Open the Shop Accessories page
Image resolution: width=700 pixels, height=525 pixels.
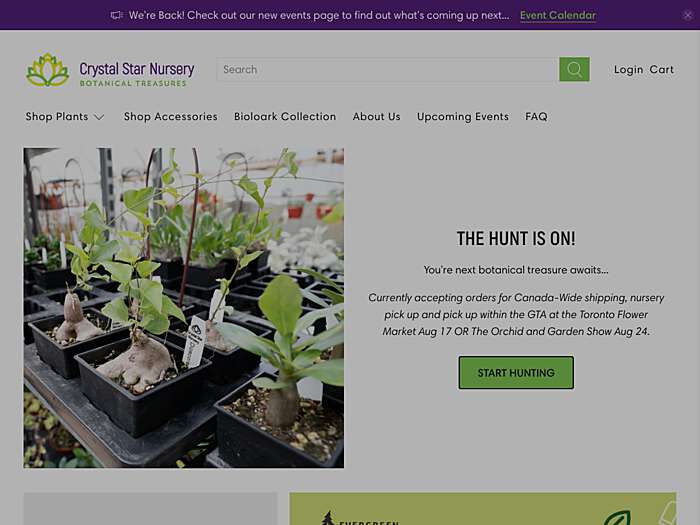click(171, 117)
